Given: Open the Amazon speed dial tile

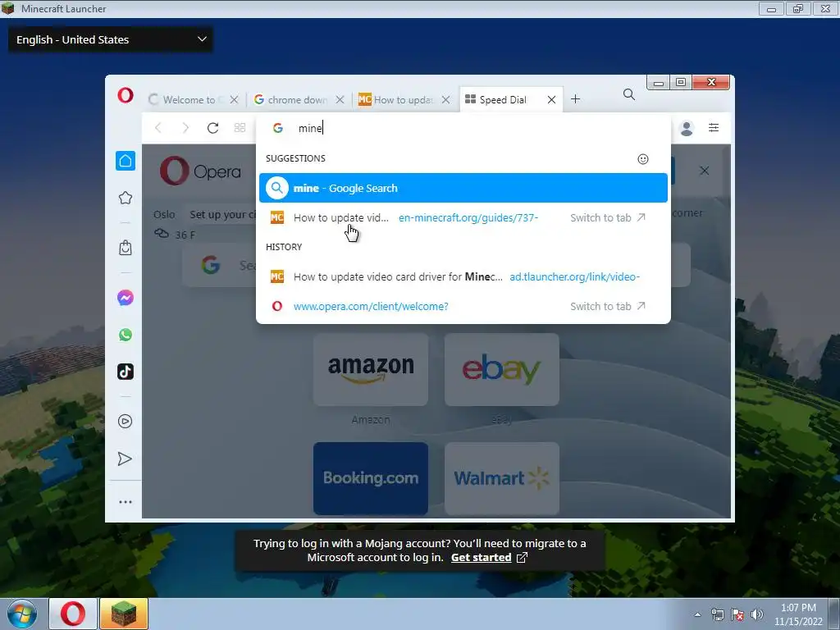Looking at the screenshot, I should (371, 370).
